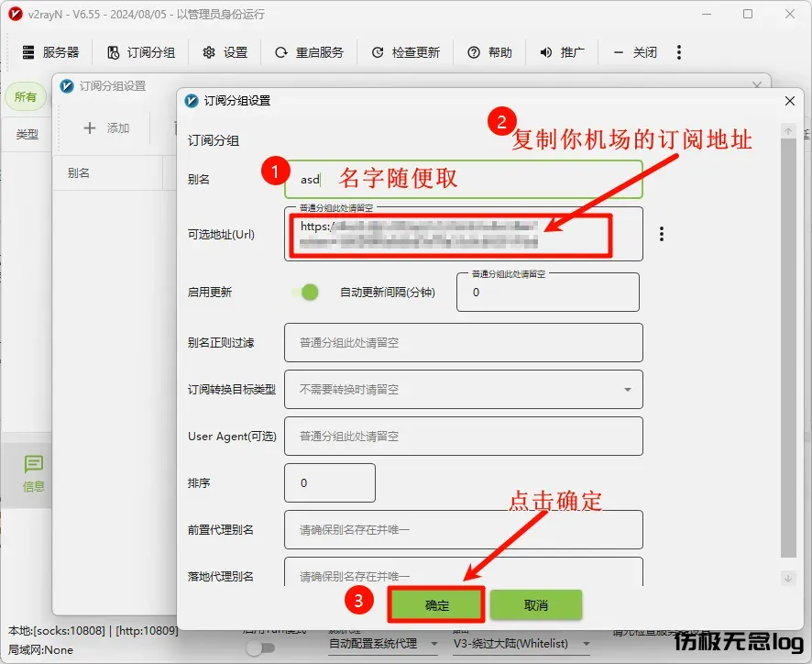Viewport: 812px width, 664px height.
Task: Open the 自动配置系统代理 system proxy dropdown
Action: tap(384, 644)
